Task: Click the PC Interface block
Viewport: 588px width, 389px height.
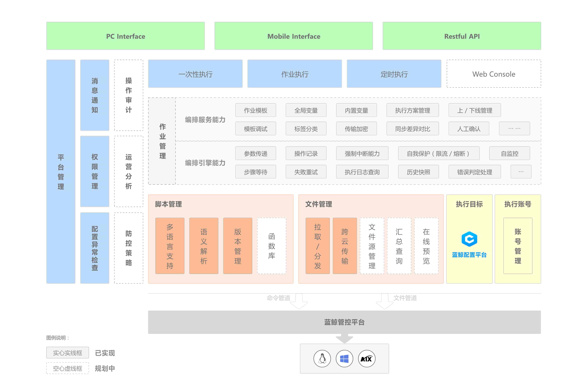Action: tap(125, 36)
